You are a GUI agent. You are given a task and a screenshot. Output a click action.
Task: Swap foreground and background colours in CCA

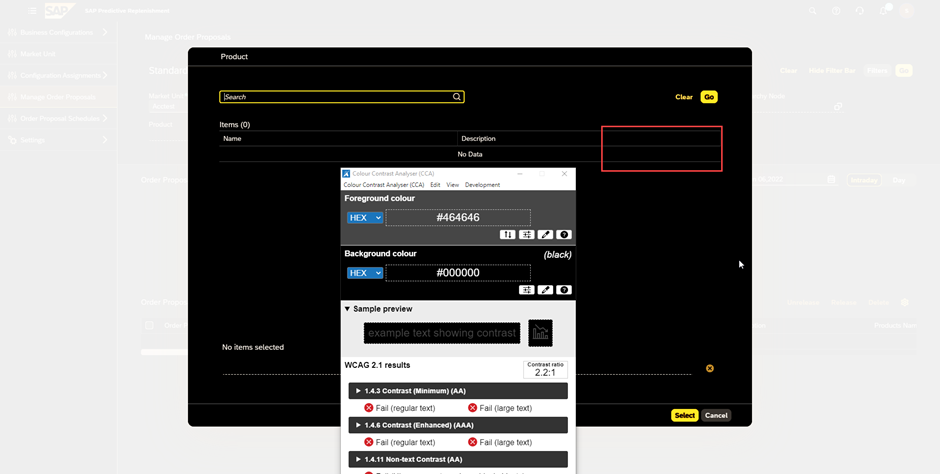[x=508, y=235]
